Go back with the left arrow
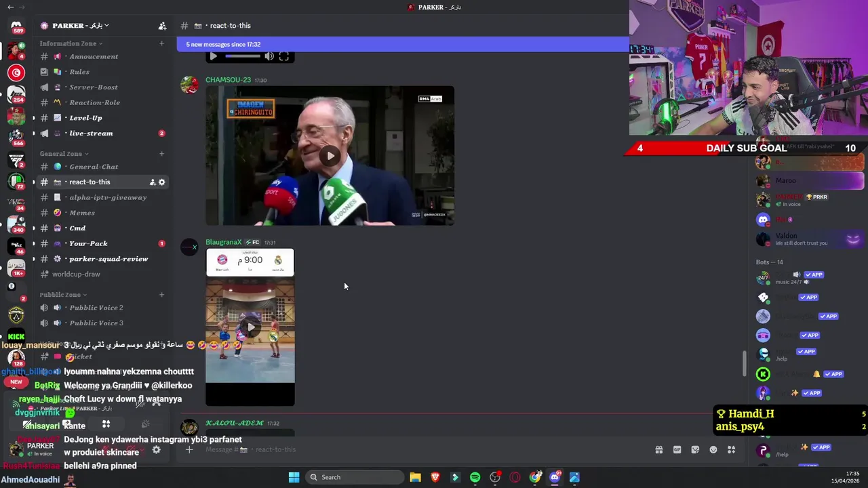 click(x=10, y=7)
